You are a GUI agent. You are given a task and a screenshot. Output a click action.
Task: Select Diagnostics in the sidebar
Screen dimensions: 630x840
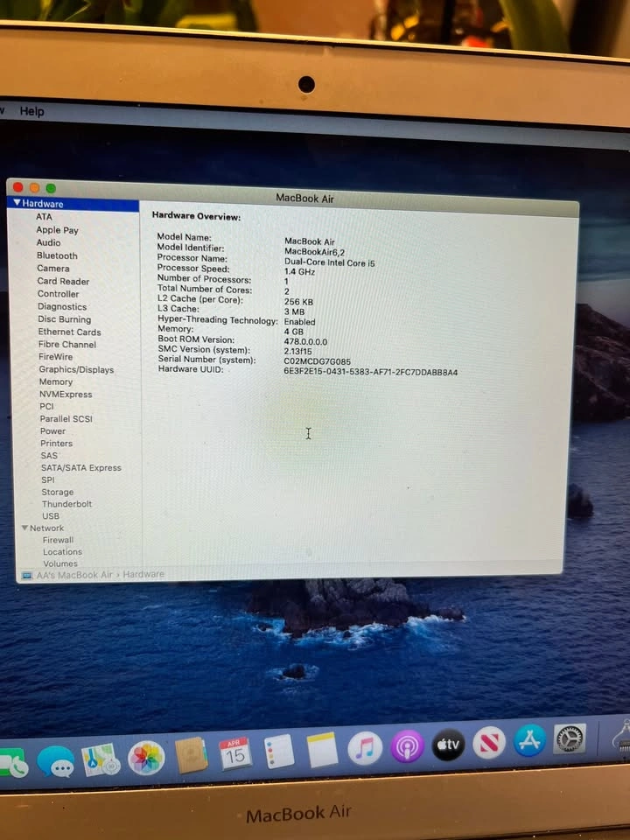(62, 306)
